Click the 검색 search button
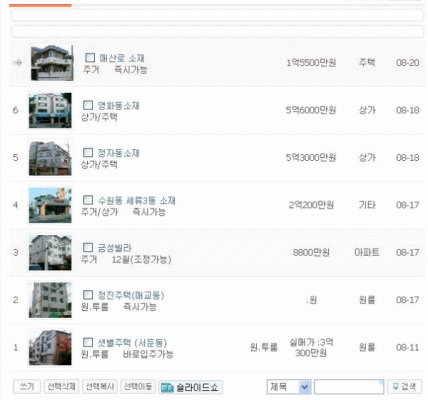The width and height of the screenshot is (428, 400). pyautogui.click(x=405, y=387)
